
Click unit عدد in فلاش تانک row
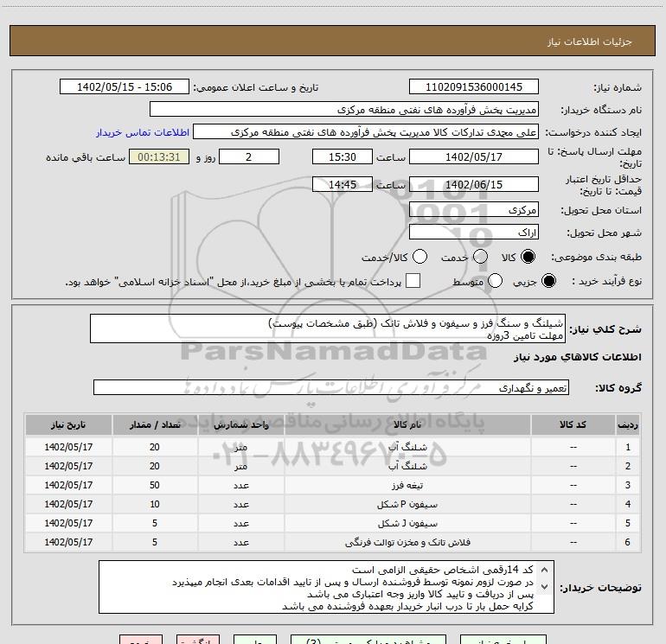point(240,542)
